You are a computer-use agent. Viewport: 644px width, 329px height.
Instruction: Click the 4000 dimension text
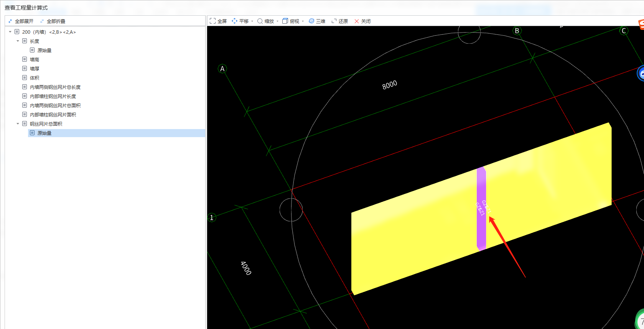(246, 268)
